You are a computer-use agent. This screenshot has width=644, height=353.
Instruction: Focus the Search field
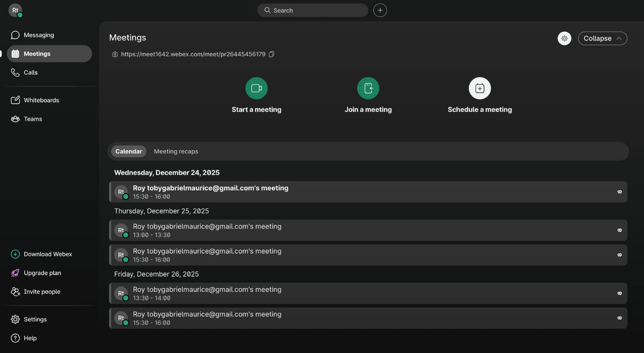(x=313, y=10)
